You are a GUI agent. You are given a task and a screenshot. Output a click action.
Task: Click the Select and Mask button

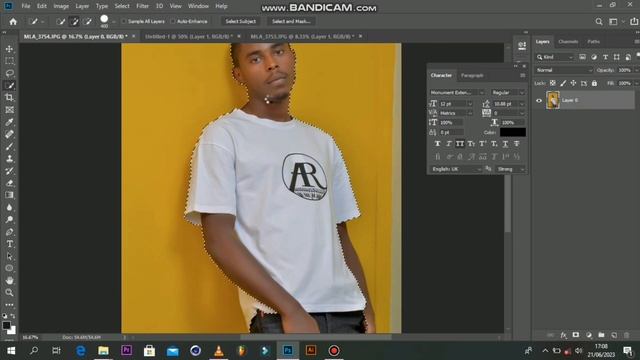291,22
